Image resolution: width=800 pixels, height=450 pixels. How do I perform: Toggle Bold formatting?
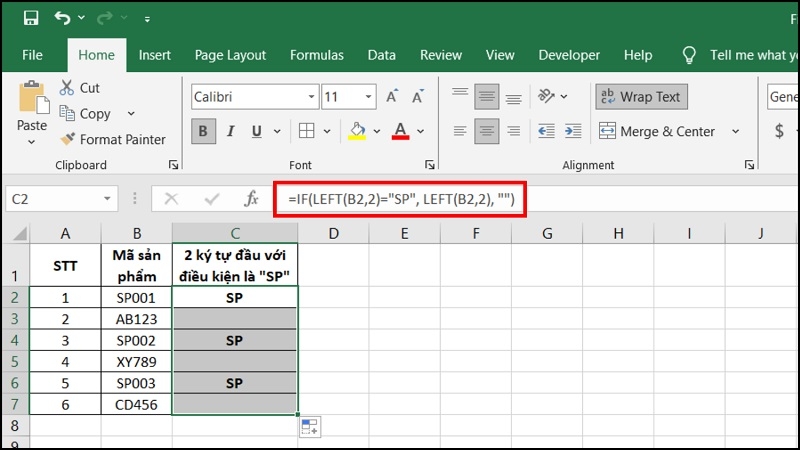pos(203,131)
